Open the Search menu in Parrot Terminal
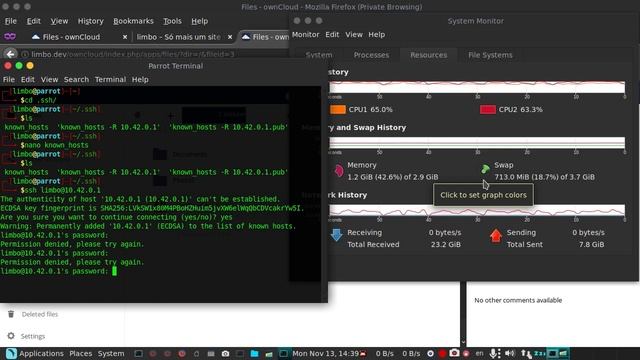 point(76,80)
